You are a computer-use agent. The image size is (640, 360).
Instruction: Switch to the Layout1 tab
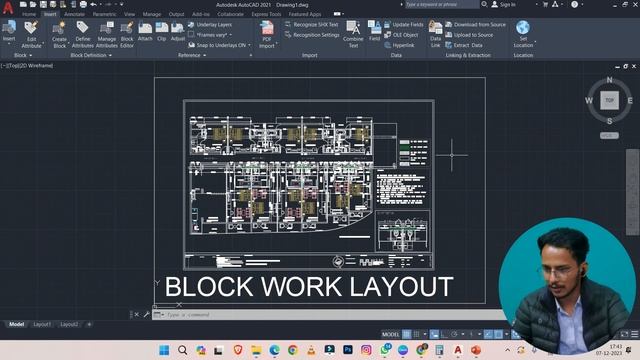point(42,324)
